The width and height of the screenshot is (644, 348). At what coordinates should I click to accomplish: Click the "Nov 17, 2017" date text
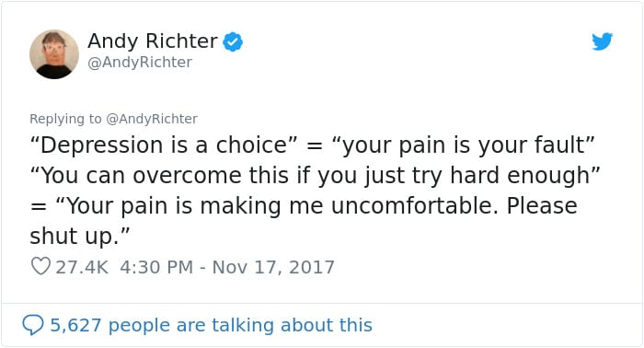pos(273,267)
